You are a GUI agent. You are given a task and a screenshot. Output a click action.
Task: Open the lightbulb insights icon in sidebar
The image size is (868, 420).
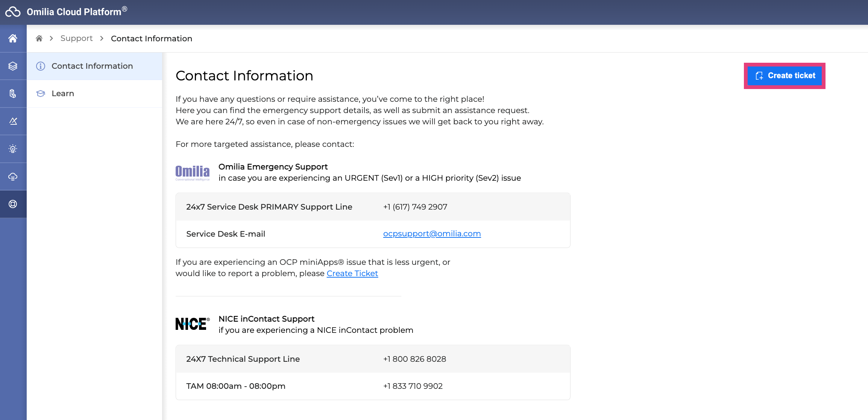click(x=13, y=149)
